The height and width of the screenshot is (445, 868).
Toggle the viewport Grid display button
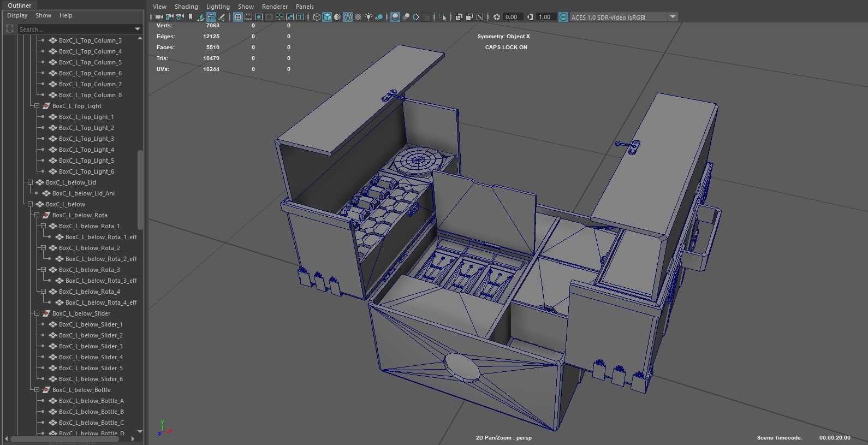238,17
